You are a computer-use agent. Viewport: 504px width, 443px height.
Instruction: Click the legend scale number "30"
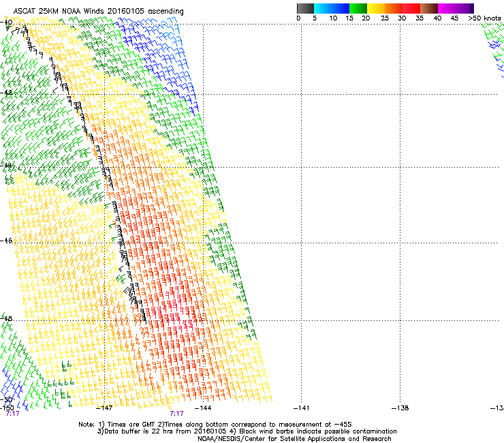[x=402, y=18]
